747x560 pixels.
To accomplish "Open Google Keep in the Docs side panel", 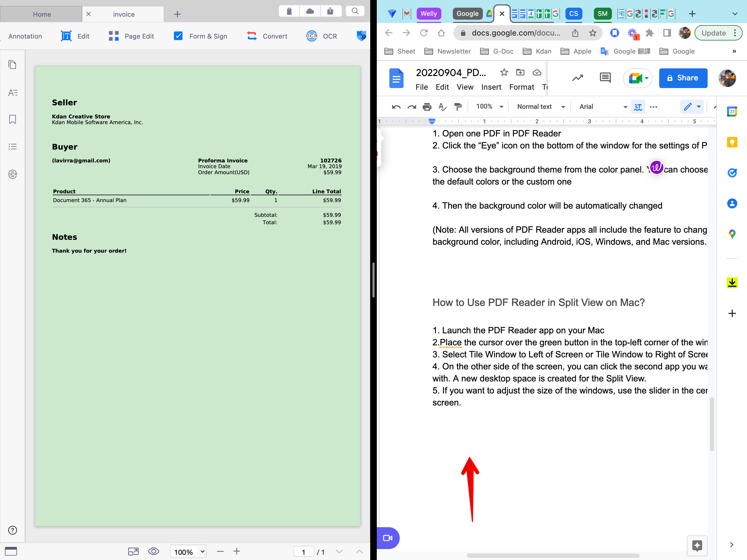I will point(732,142).
